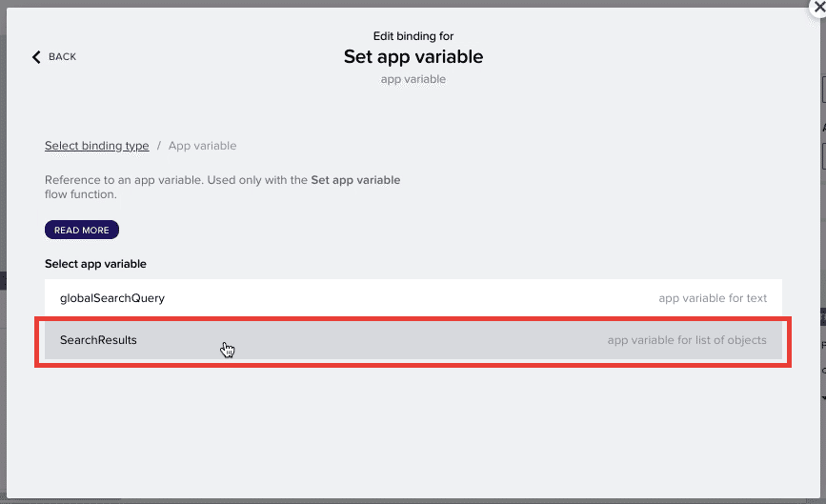Go back using the BACK label
Viewport: 826px width, 504px height.
tap(62, 56)
